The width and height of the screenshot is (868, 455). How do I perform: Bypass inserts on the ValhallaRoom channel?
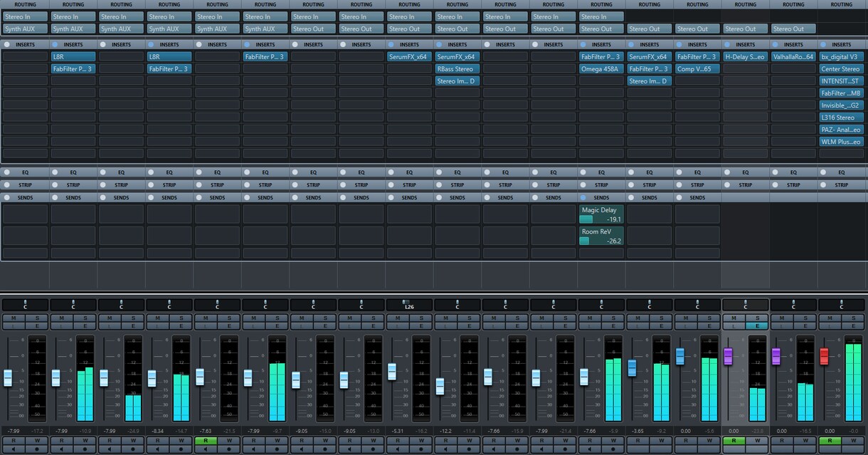(x=776, y=44)
